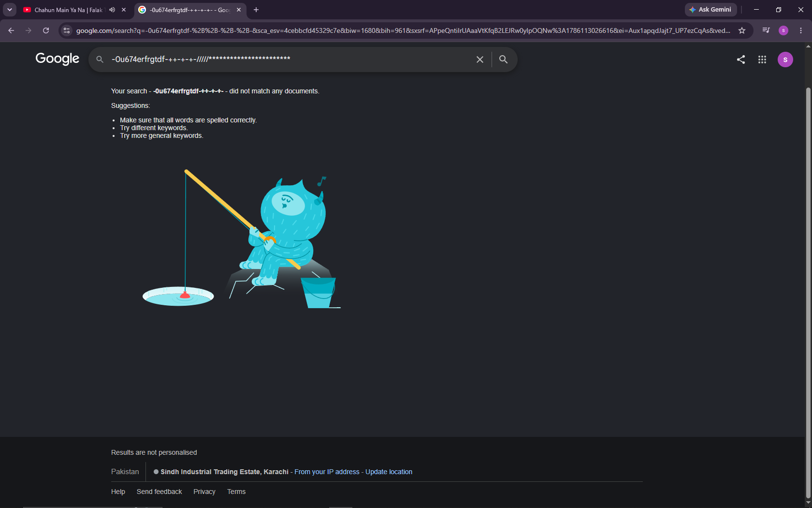
Task: Click the scrollbar up arrow
Action: pyautogui.click(x=808, y=46)
